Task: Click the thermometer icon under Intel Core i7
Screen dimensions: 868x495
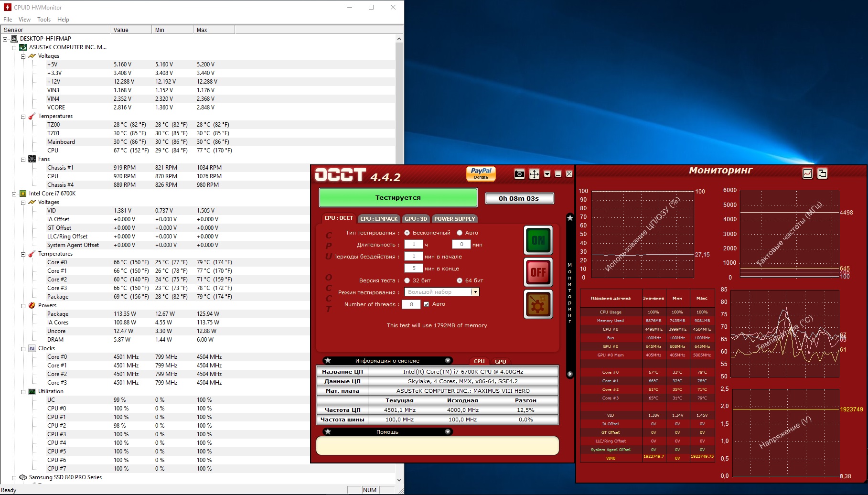Action: 32,254
